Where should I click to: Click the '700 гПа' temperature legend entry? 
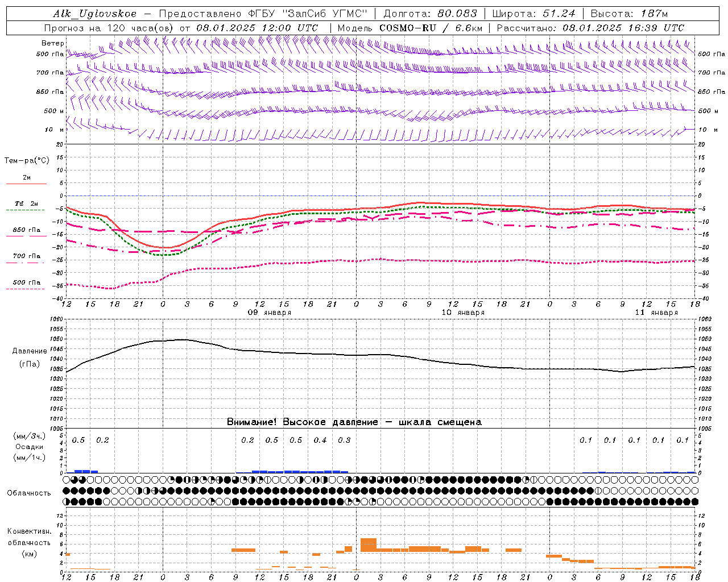[x=27, y=256]
